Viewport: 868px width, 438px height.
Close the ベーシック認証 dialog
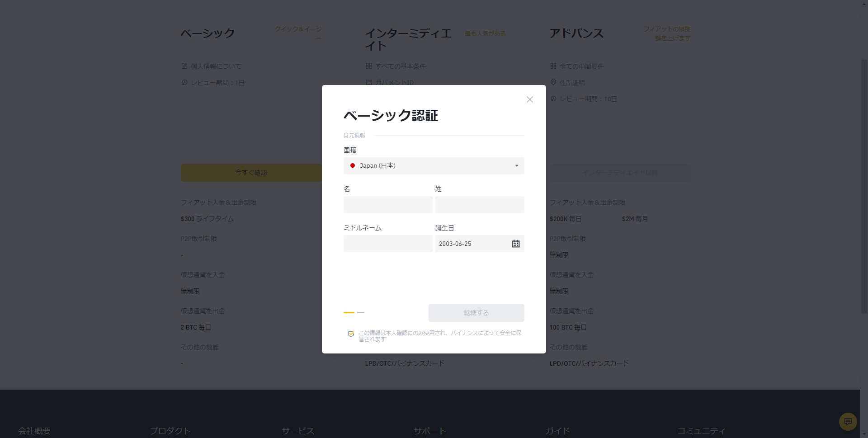(x=529, y=99)
